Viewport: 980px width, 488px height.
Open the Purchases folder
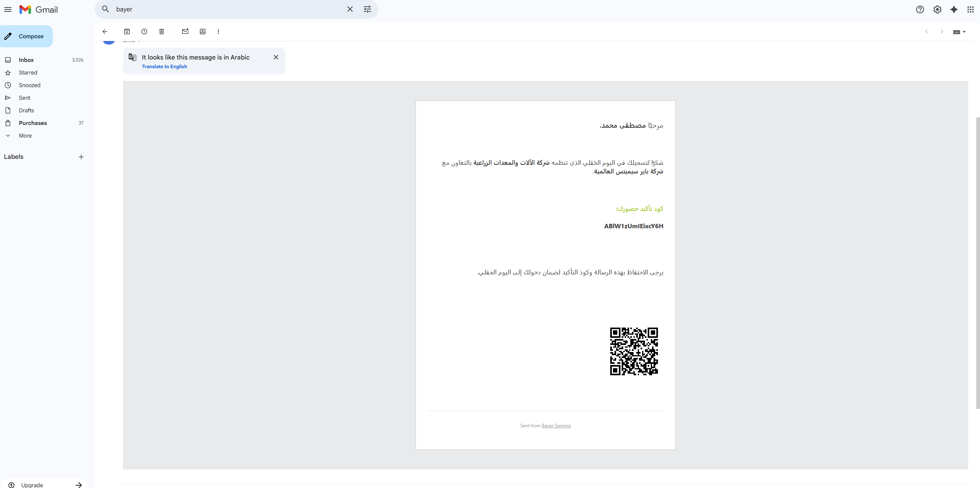33,123
